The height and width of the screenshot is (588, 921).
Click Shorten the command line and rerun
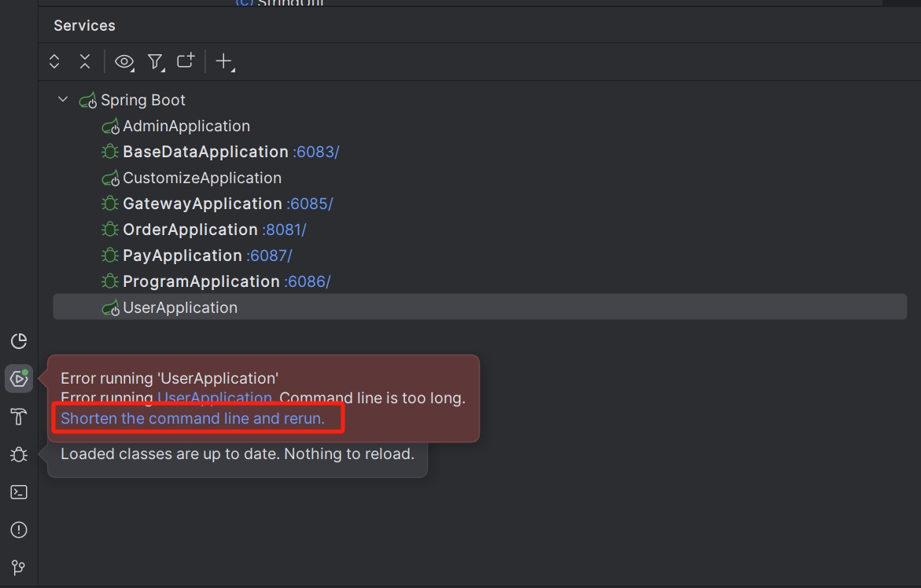point(193,418)
